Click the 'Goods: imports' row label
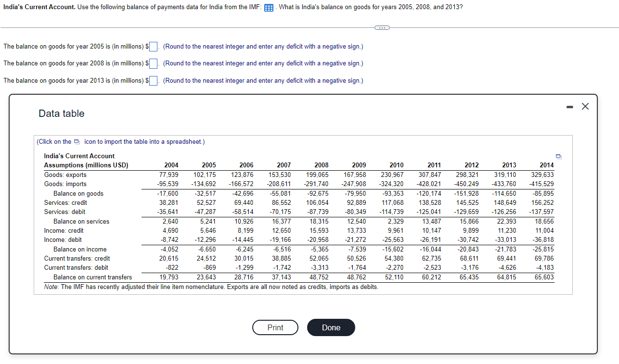Screen dimensions: 619x364 pyautogui.click(x=65, y=184)
